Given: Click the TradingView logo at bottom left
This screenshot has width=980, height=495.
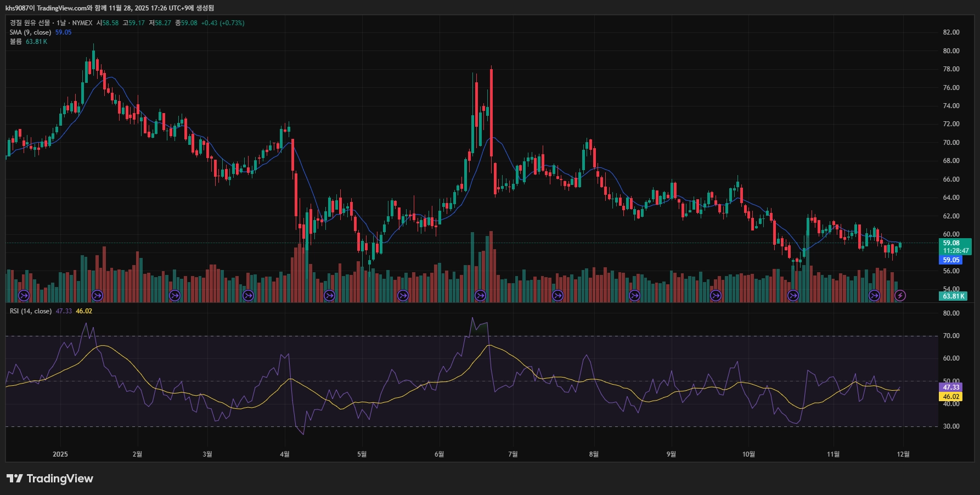Looking at the screenshot, I should [x=48, y=478].
